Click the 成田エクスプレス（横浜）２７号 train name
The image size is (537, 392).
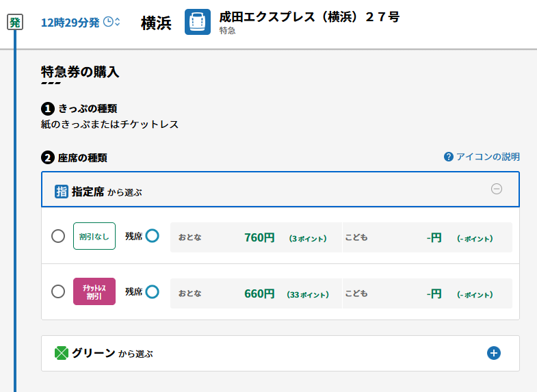pos(309,17)
